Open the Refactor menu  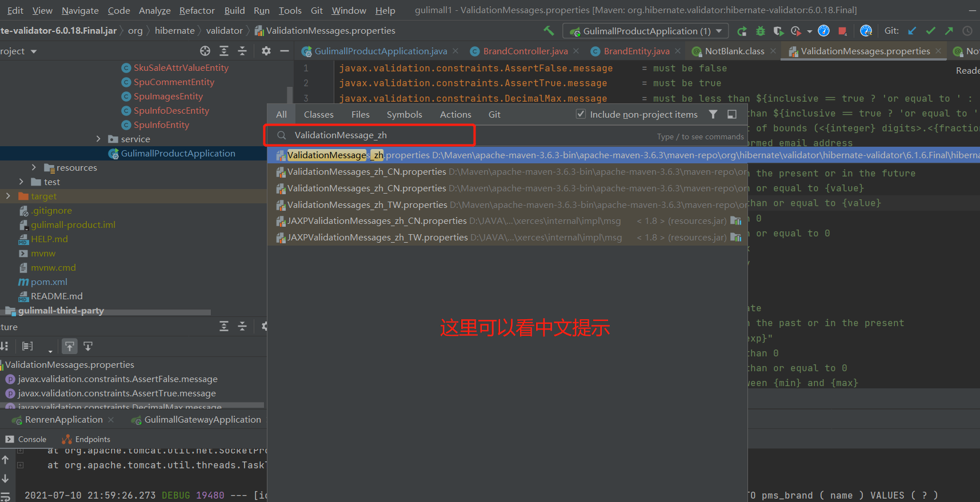[197, 10]
